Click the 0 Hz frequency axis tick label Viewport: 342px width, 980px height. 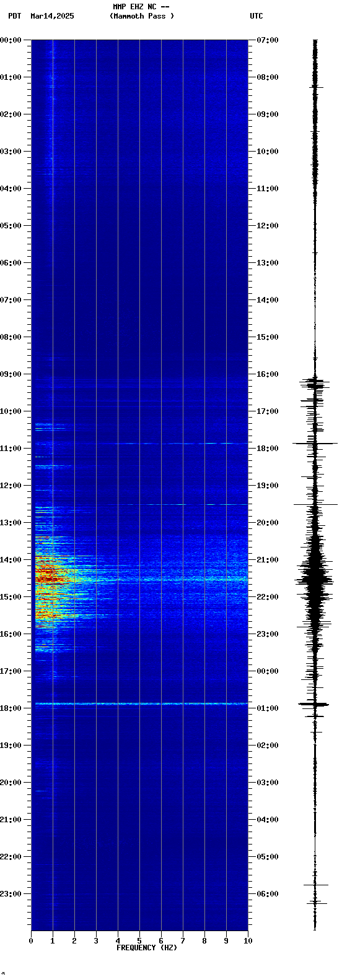pos(31,941)
